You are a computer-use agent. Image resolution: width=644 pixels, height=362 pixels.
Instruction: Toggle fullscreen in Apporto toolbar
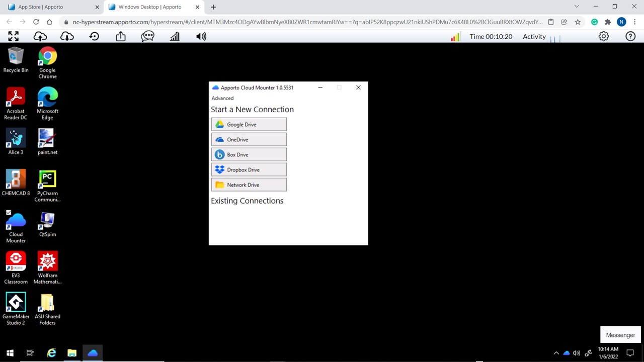tap(14, 36)
